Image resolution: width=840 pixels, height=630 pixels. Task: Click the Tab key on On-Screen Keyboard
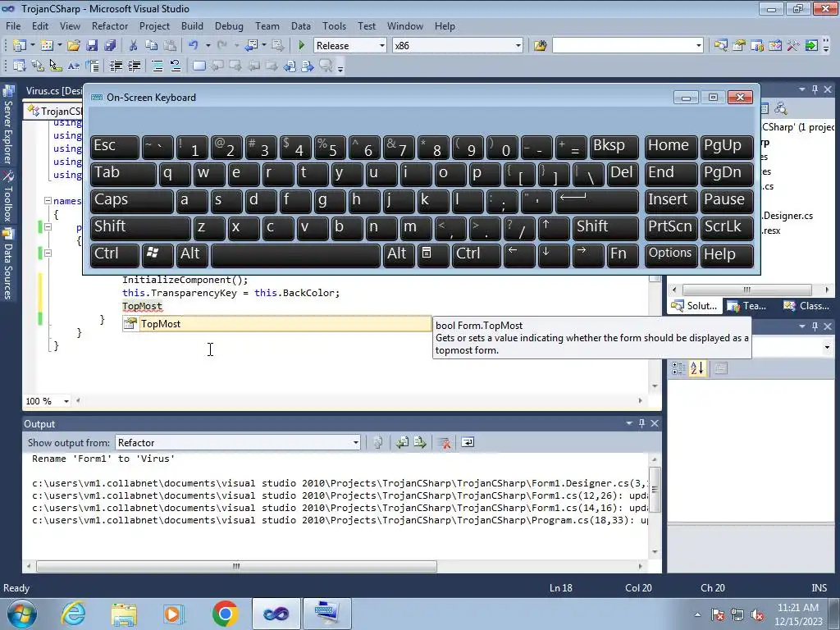click(x=123, y=174)
